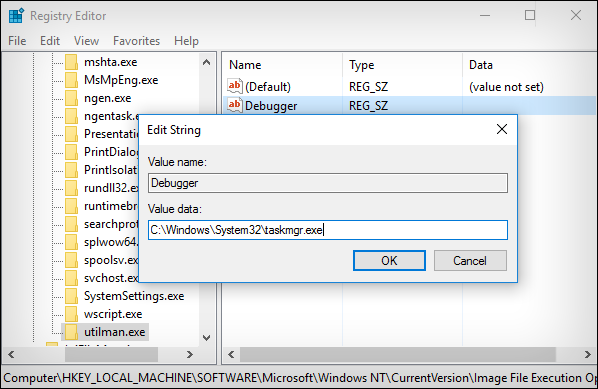Select the svchost key name
Viewport: 598px width, 389px height.
[111, 278]
